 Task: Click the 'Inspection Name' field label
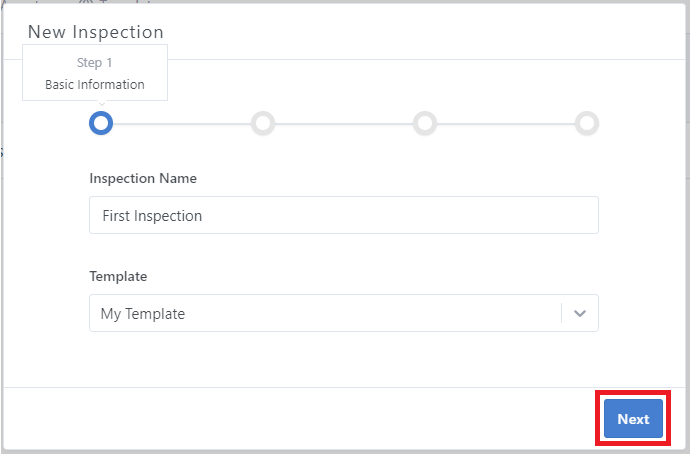point(143,178)
